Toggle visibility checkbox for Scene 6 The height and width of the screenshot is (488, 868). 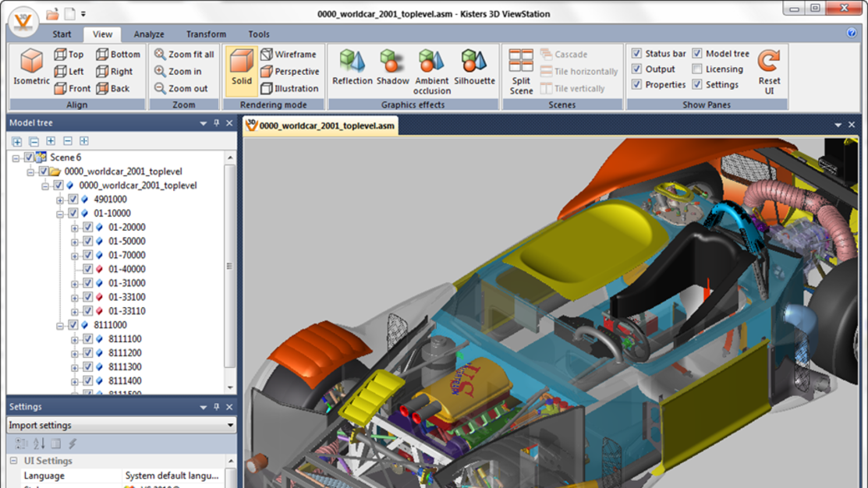coord(29,157)
